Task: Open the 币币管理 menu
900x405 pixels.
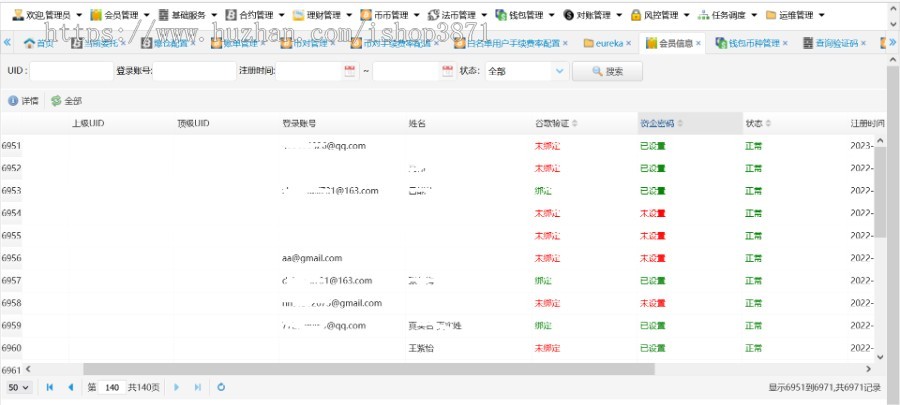Action: click(390, 15)
